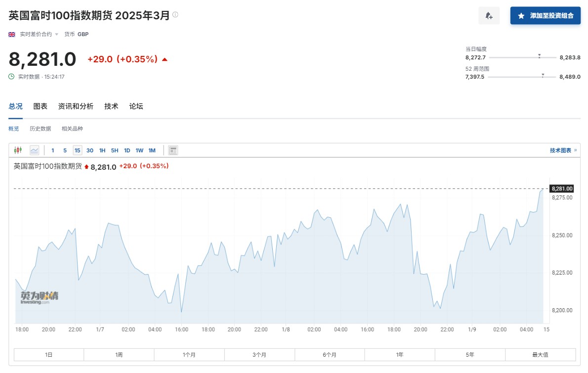Click the UK flag icon
This screenshot has height=373, width=588.
[x=12, y=34]
